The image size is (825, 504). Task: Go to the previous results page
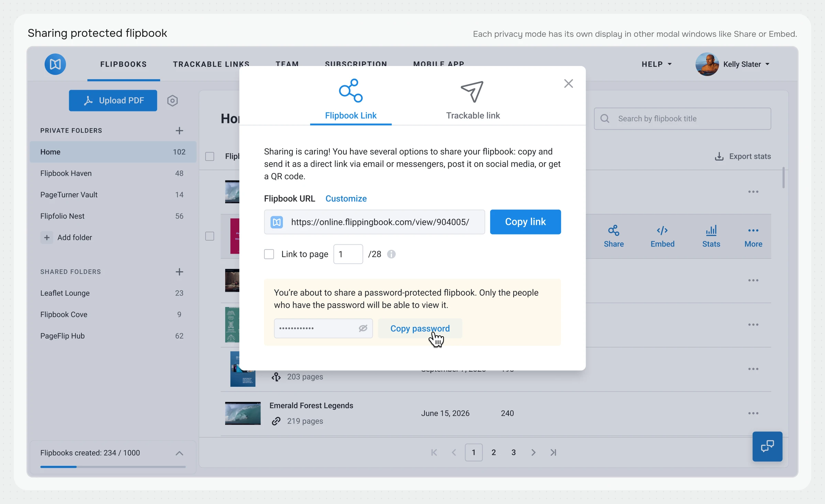454,452
